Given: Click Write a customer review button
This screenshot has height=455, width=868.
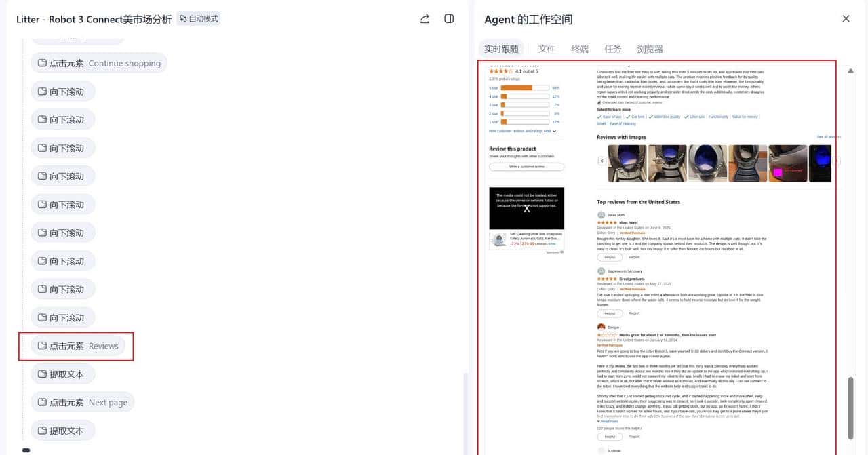Looking at the screenshot, I should pos(526,167).
